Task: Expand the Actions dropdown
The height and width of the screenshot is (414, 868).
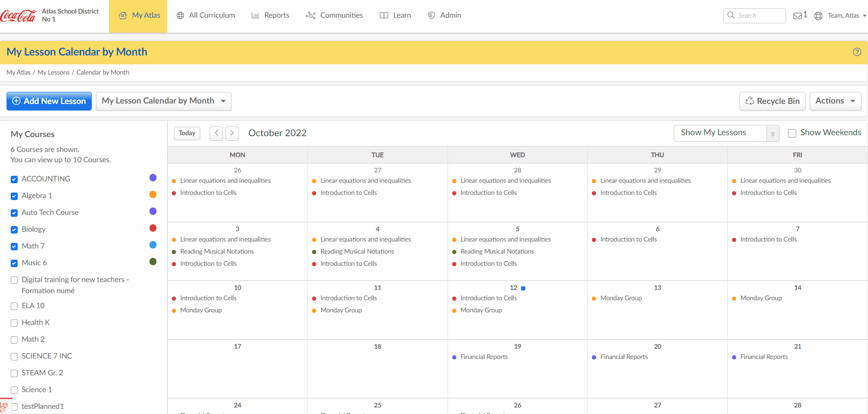Action: click(x=835, y=101)
